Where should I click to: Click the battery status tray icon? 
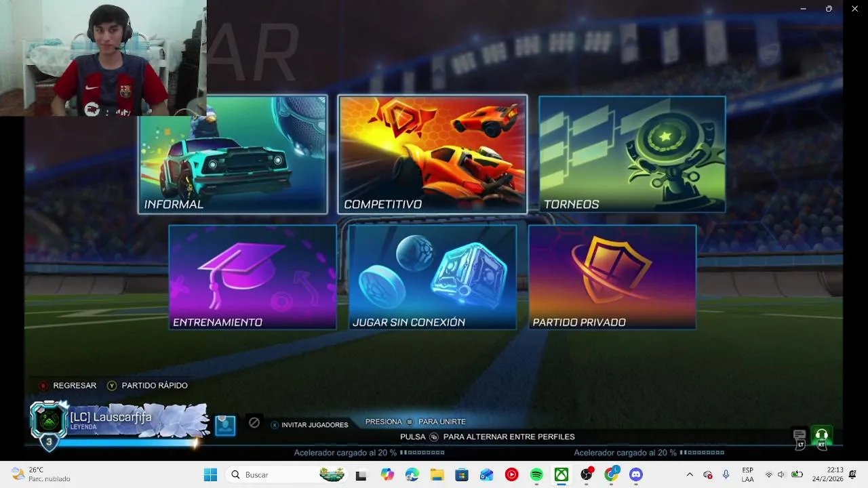point(797,474)
